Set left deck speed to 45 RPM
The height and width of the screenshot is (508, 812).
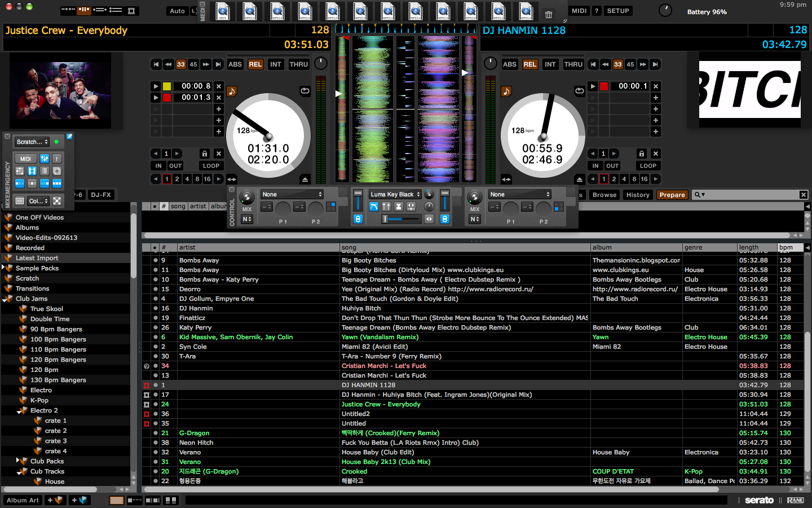point(193,64)
